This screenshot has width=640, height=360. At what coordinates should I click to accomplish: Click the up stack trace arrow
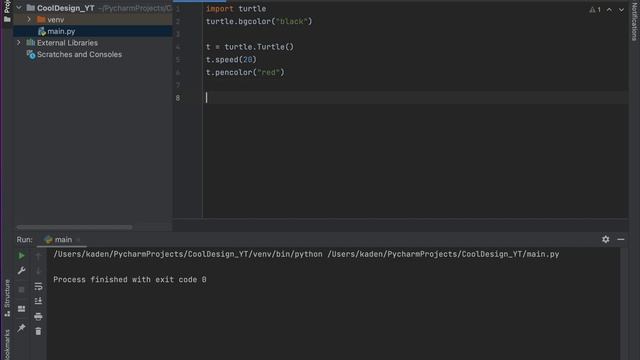pyautogui.click(x=38, y=256)
